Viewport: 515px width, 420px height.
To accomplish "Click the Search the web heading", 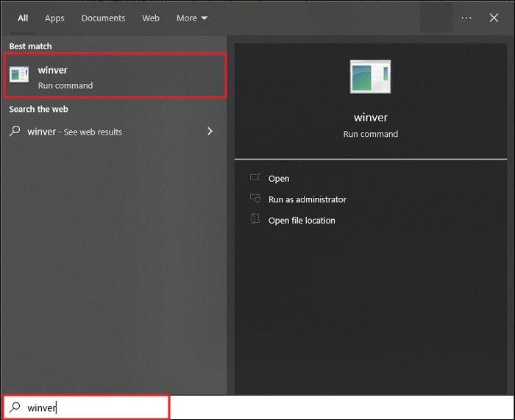I will (x=39, y=110).
